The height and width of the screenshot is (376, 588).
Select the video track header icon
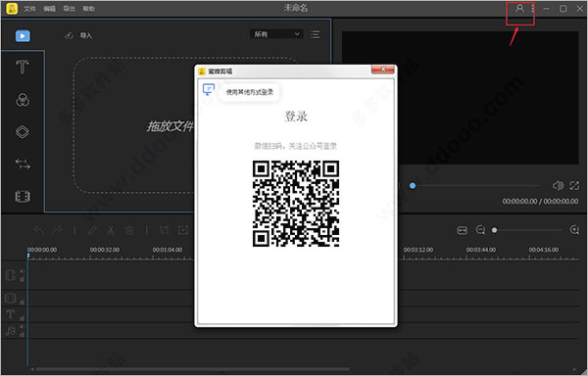click(x=11, y=275)
